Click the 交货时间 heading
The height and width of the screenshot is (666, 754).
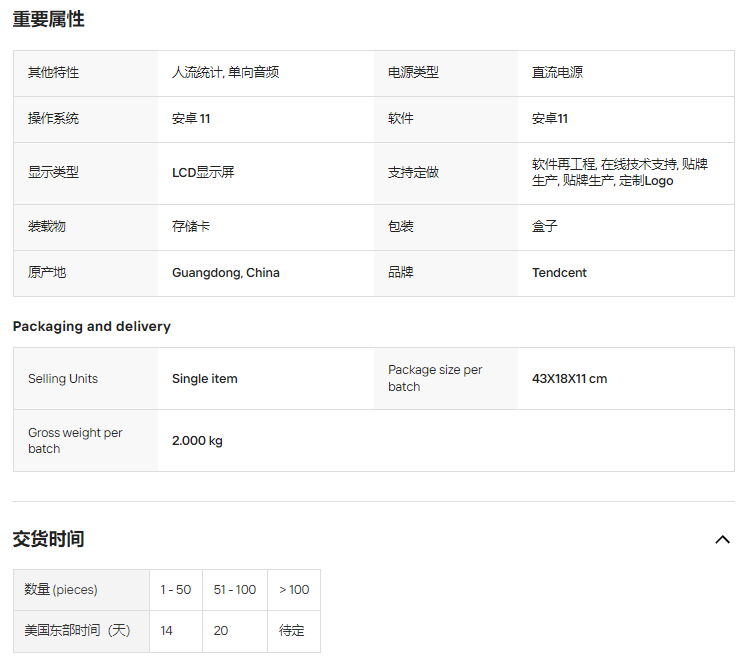[x=49, y=539]
